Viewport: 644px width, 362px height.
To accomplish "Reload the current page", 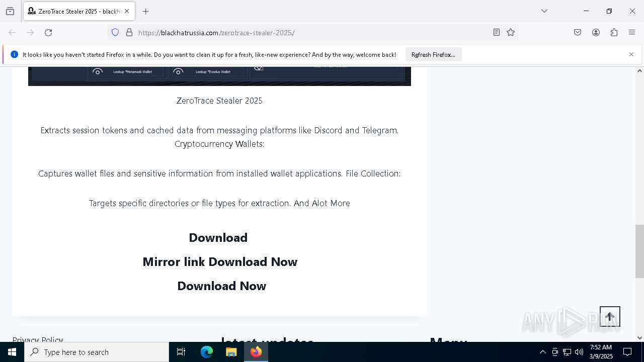I will pos(48,33).
